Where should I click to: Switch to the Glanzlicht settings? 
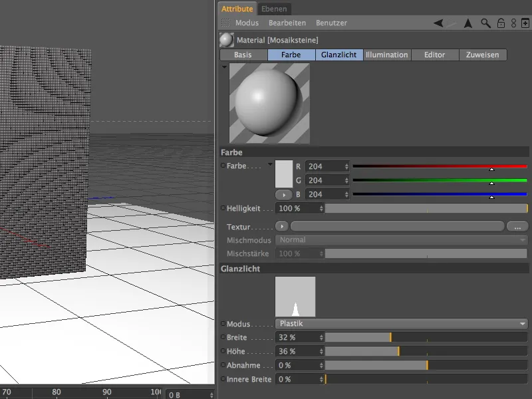pyautogui.click(x=339, y=55)
